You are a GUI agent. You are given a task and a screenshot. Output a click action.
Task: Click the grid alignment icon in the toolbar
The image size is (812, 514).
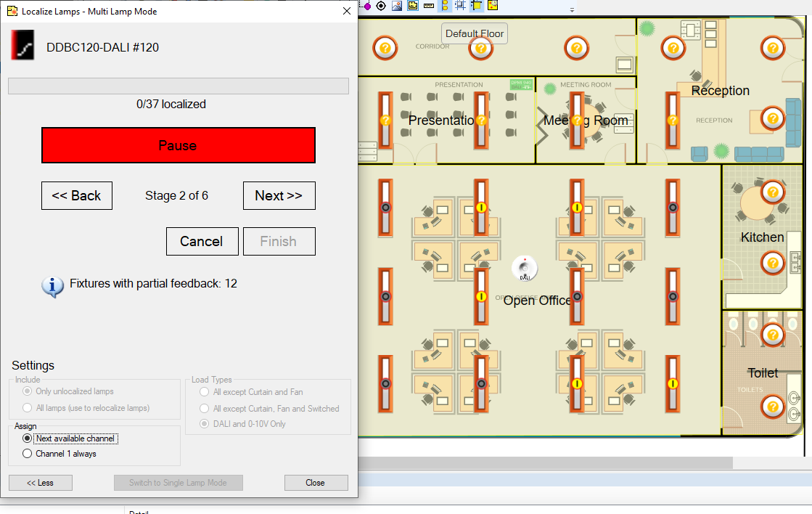(459, 6)
